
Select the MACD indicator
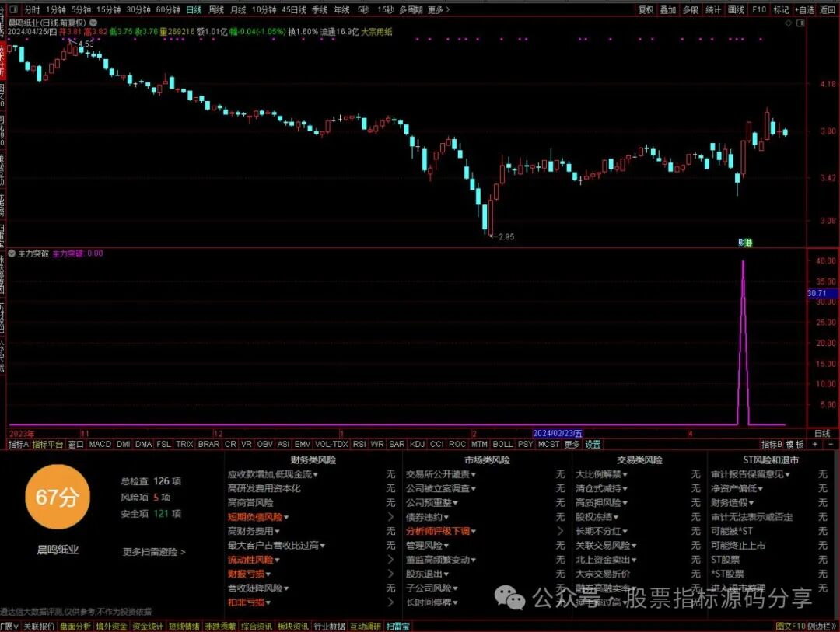click(100, 444)
